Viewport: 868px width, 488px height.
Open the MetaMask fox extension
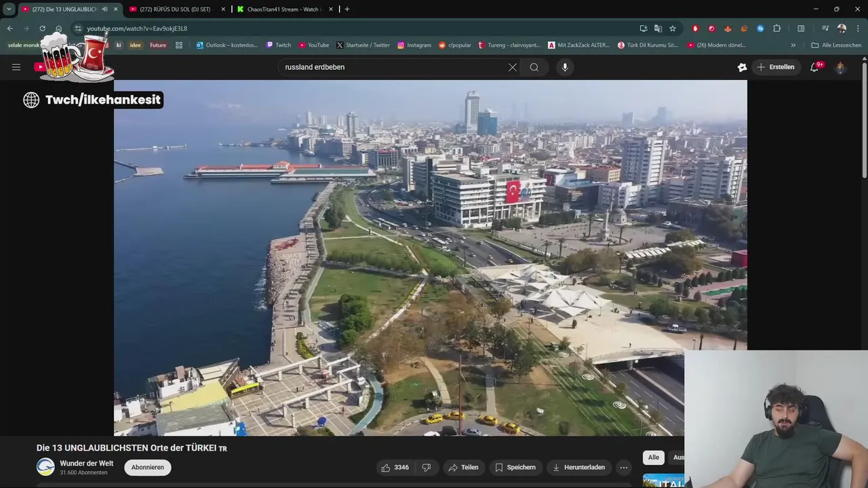pyautogui.click(x=728, y=28)
